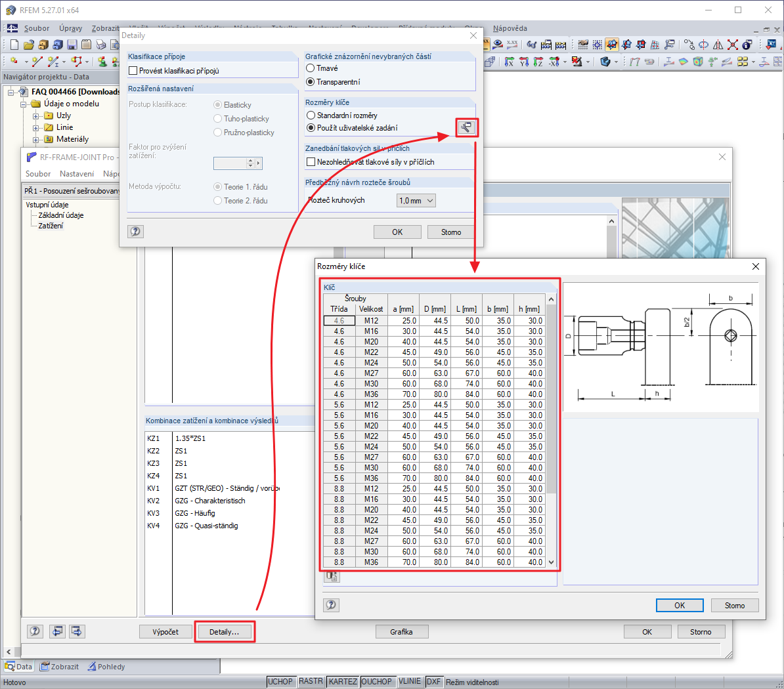Open the Rozteč kruhových 1,0 mm dropdown
This screenshot has width=784, height=689.
[x=416, y=200]
